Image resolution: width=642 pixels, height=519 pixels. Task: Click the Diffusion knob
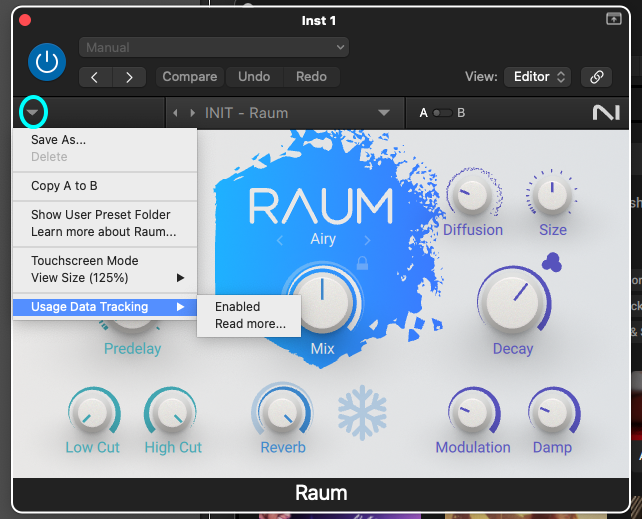coord(473,196)
